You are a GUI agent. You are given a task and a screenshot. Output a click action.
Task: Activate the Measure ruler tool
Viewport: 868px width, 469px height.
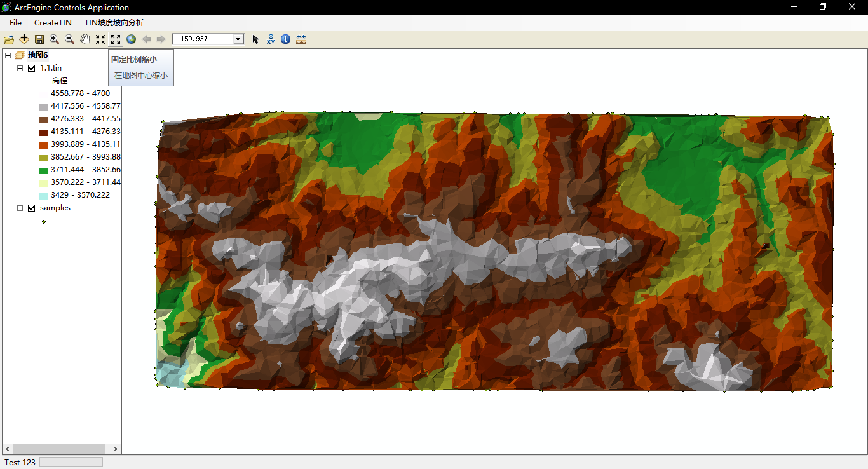click(301, 39)
